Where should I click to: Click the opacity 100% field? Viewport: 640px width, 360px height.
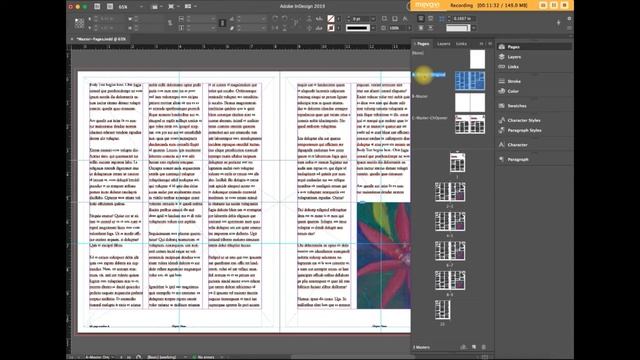tap(398, 28)
